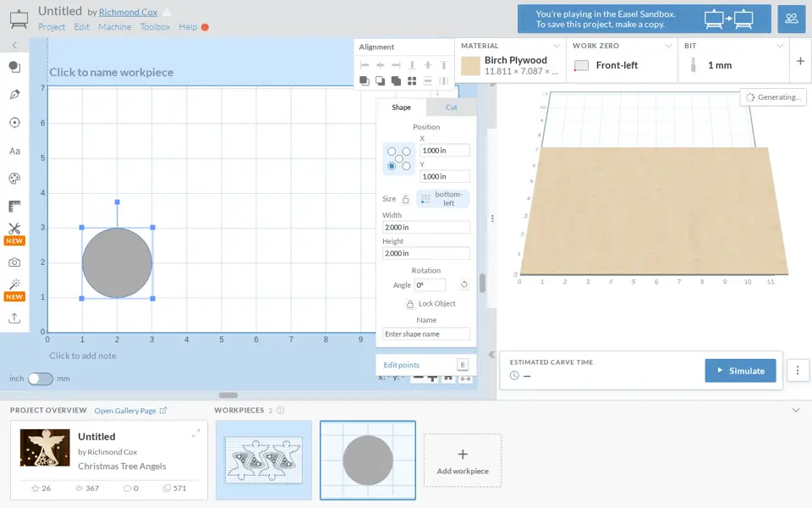Click the import upload icon
Viewport: 812px width, 508px height.
[14, 318]
